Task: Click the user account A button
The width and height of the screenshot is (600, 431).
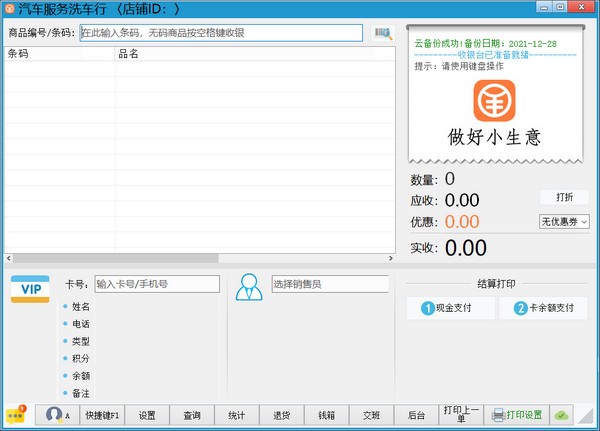Action: 57,415
